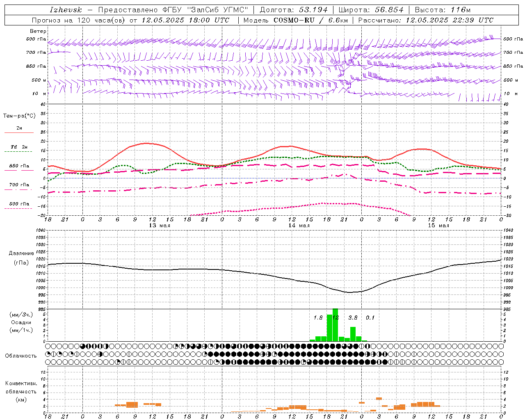This screenshot has height=420, width=525.
Task: Select the Рассчитано 12.05.2025 22:39 UTC timestamp
Action: 426,20
